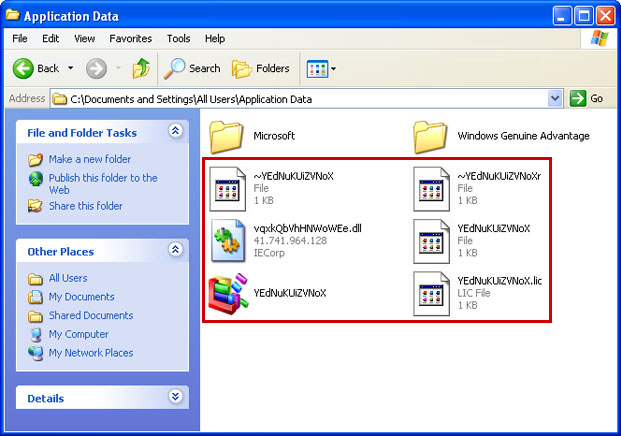Image resolution: width=621 pixels, height=436 pixels.
Task: Click the All Users folder icon
Action: click(x=35, y=279)
